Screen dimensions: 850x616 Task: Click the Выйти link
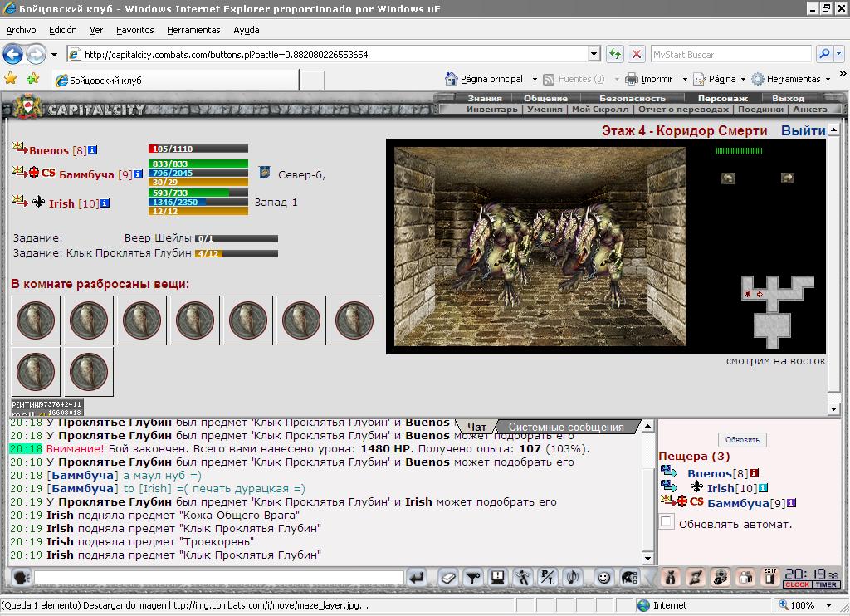coord(803,130)
